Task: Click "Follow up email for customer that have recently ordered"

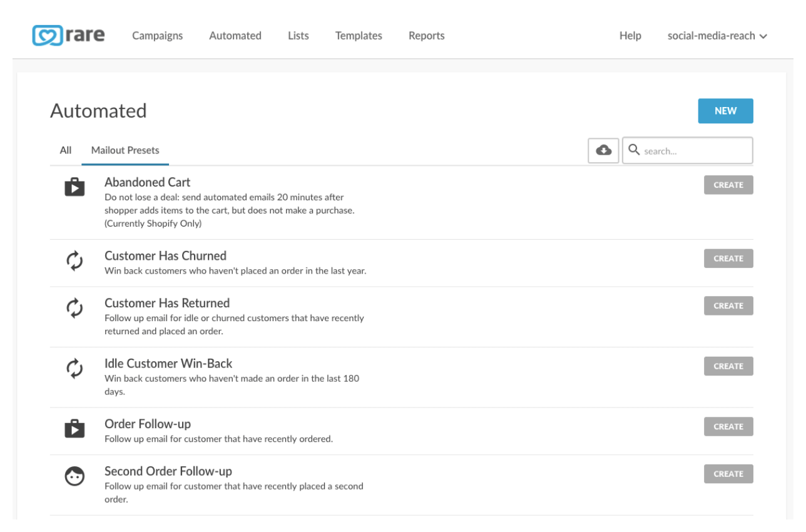Action: click(218, 439)
